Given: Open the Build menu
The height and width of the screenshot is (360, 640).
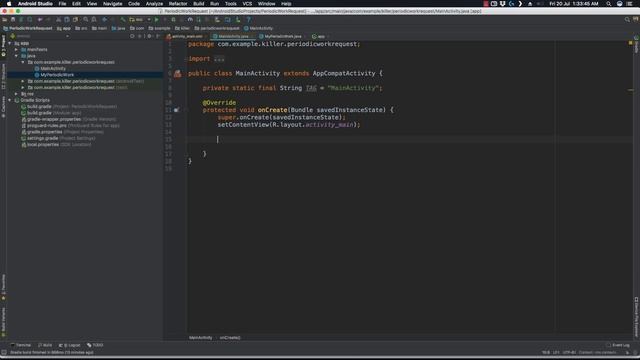Looking at the screenshot, I should [199, 4].
